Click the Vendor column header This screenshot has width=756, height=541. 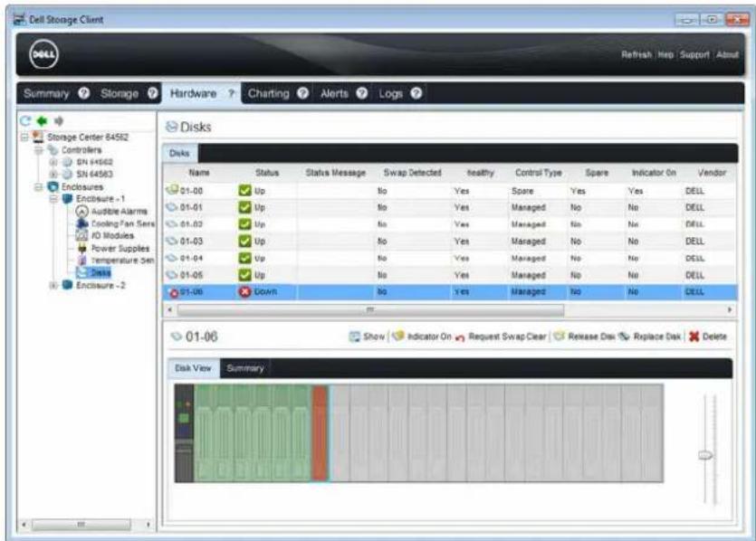tap(712, 173)
